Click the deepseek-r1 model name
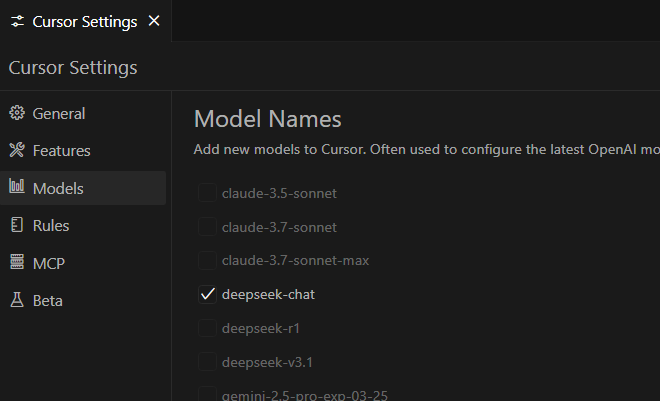The height and width of the screenshot is (401, 660). (261, 328)
